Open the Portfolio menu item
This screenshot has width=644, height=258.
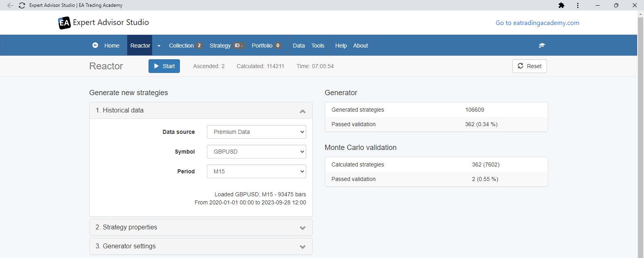point(266,46)
